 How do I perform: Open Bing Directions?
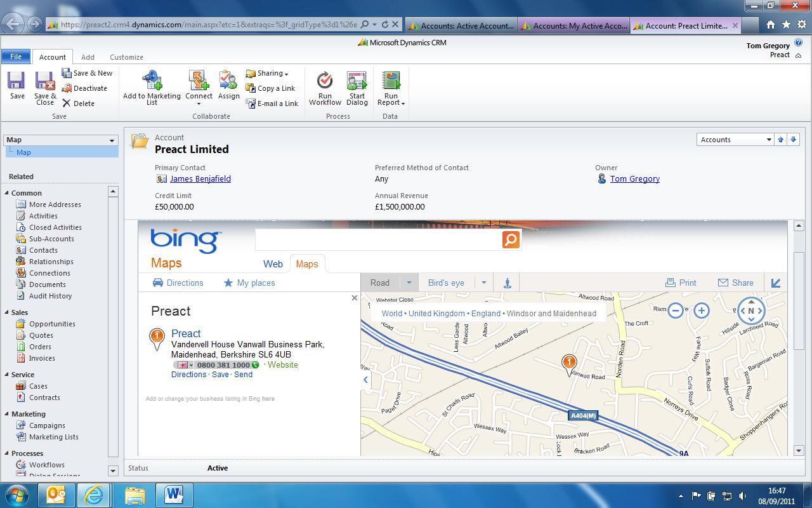point(178,283)
